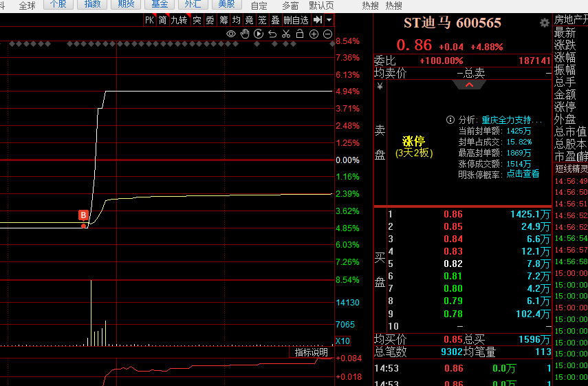Select buy level 1 price 0.86
588x386 pixels.
point(453,214)
